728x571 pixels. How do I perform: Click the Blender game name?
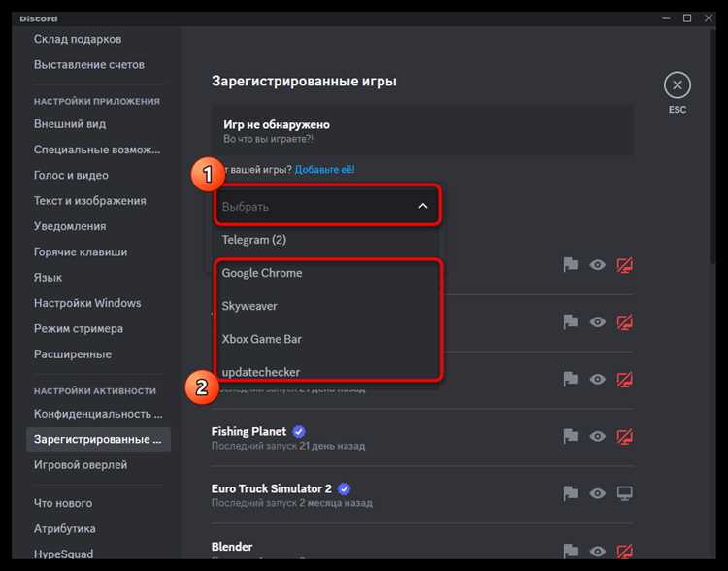point(232,547)
